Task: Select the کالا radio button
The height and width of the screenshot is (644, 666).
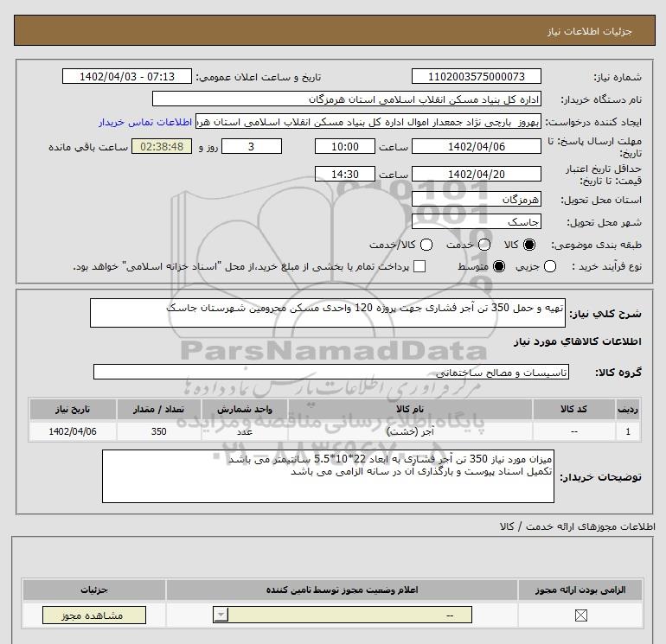Action: pos(529,245)
